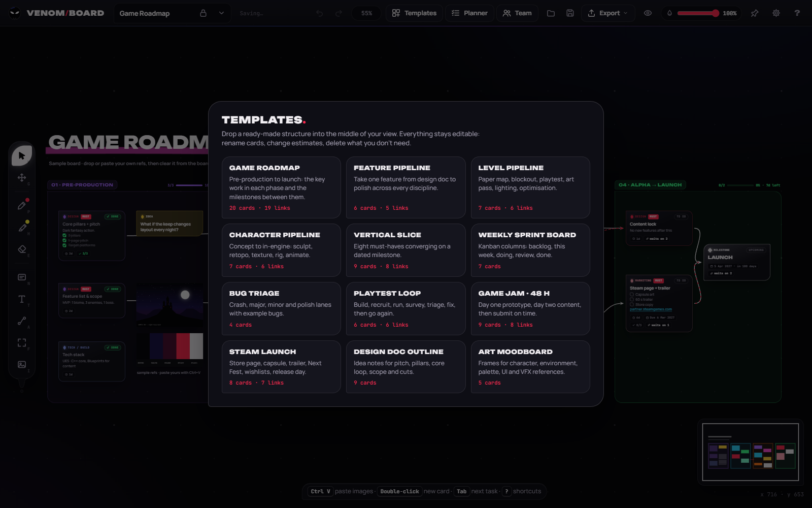Toggle the eye preview mode icon
Screen dimensions: 812x508
coord(648,13)
